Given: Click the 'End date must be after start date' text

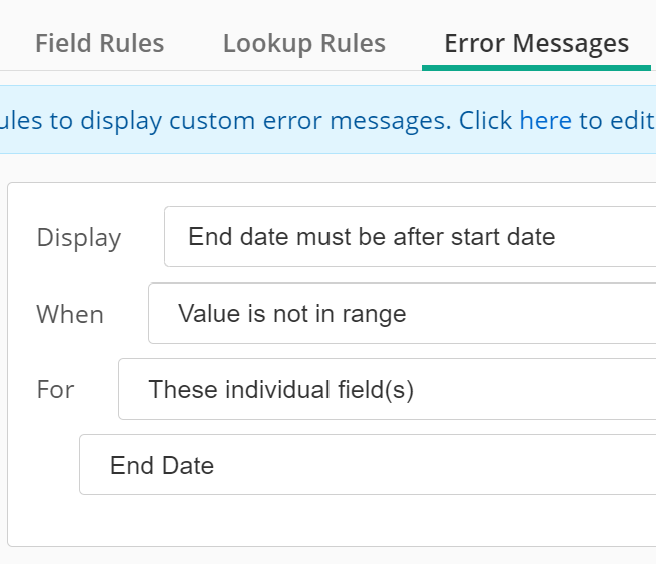Looking at the screenshot, I should (x=371, y=237).
